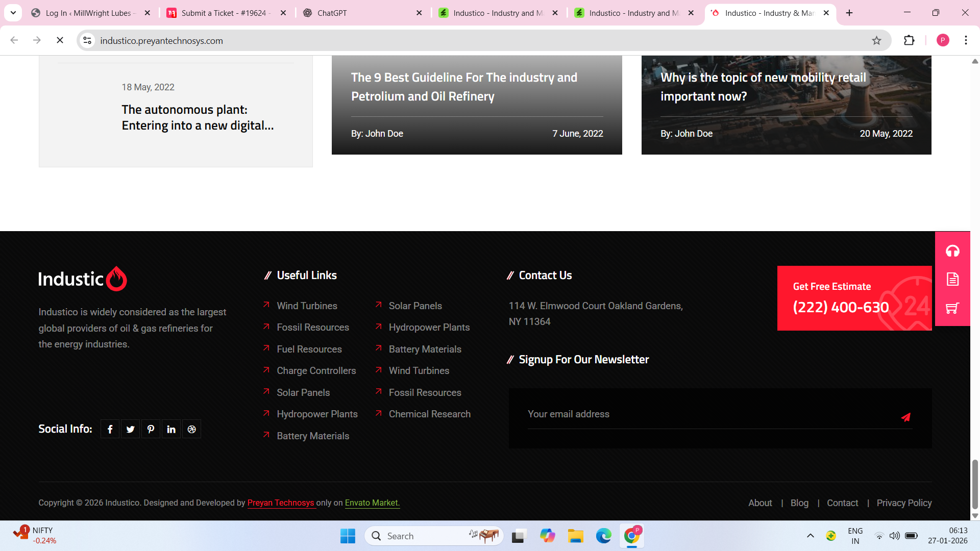Click the Get Free Estimate red box
This screenshot has height=551, width=980.
point(854,298)
